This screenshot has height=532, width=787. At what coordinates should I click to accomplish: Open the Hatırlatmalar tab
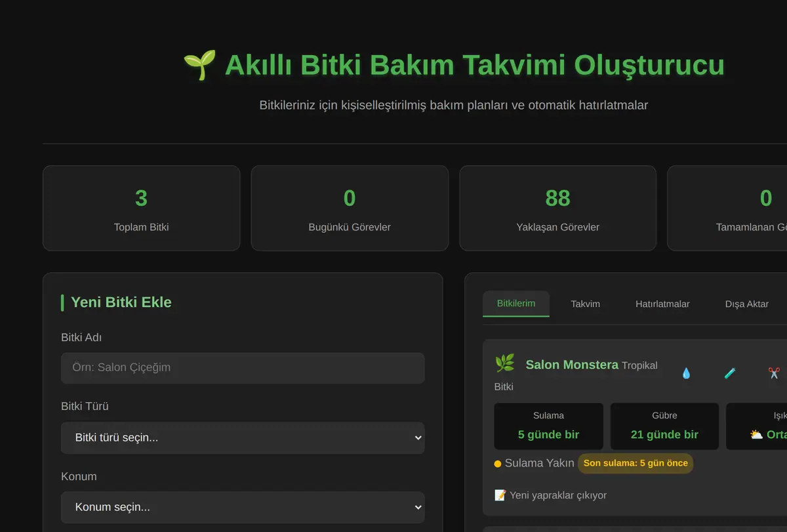tap(662, 304)
